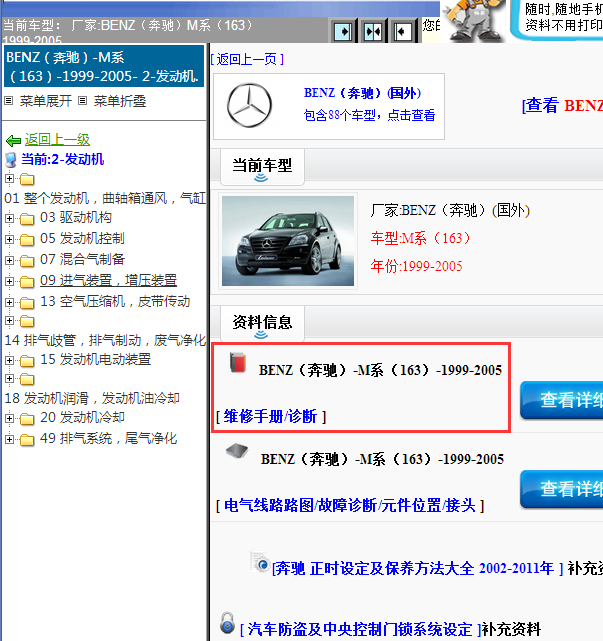Expand the 18 发动机润滑 tree node

coord(9,379)
